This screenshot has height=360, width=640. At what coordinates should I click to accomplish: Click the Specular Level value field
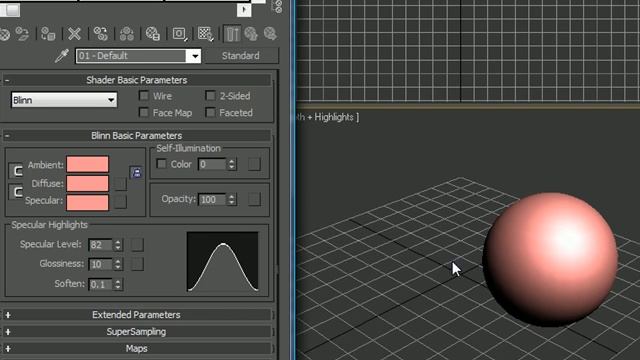[100, 245]
